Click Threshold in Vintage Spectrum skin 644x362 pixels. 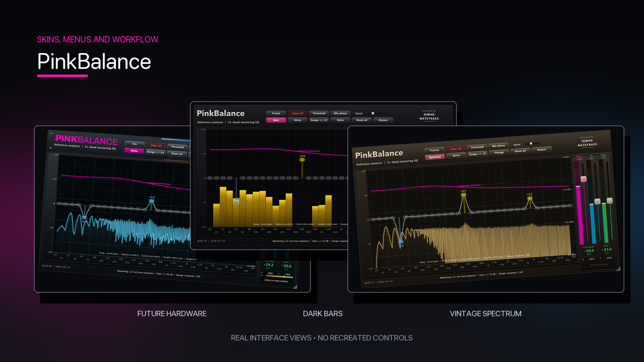pos(477,147)
